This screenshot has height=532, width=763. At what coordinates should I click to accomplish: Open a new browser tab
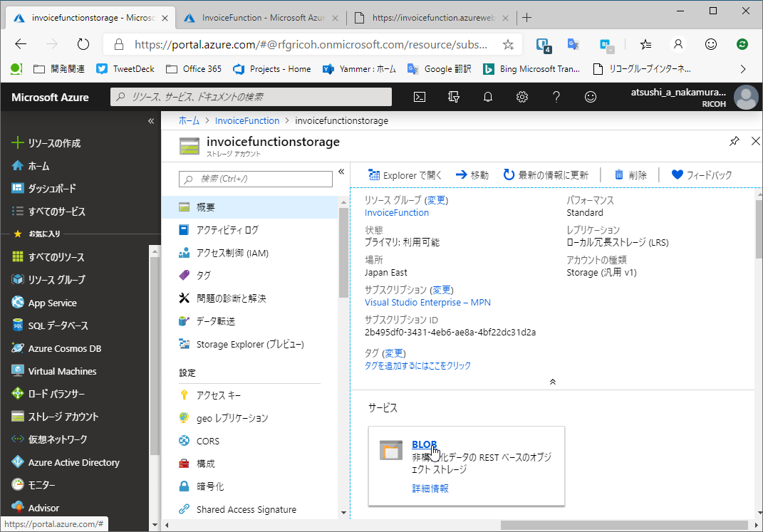[526, 18]
